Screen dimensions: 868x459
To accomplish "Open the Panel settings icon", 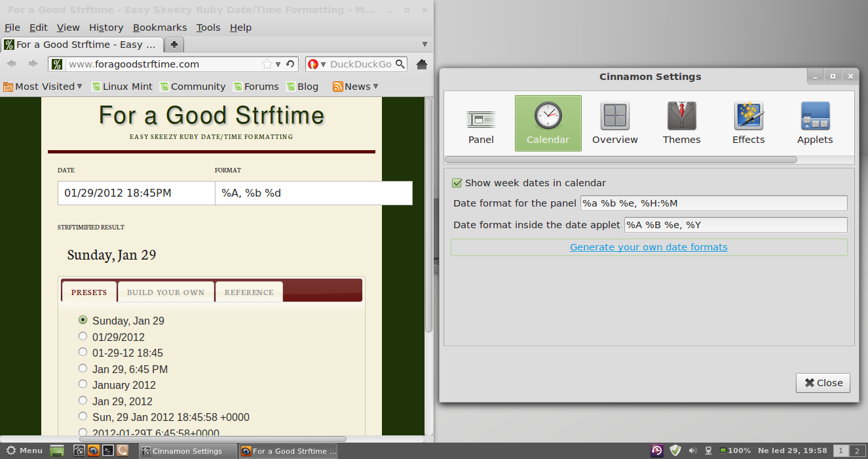I will [481, 123].
